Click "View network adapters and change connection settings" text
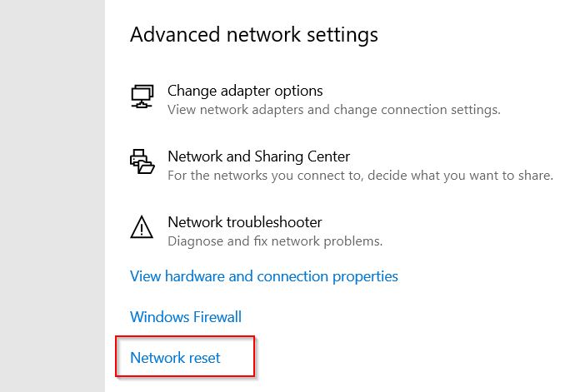Image resolution: width=570 pixels, height=392 pixels. coord(334,110)
